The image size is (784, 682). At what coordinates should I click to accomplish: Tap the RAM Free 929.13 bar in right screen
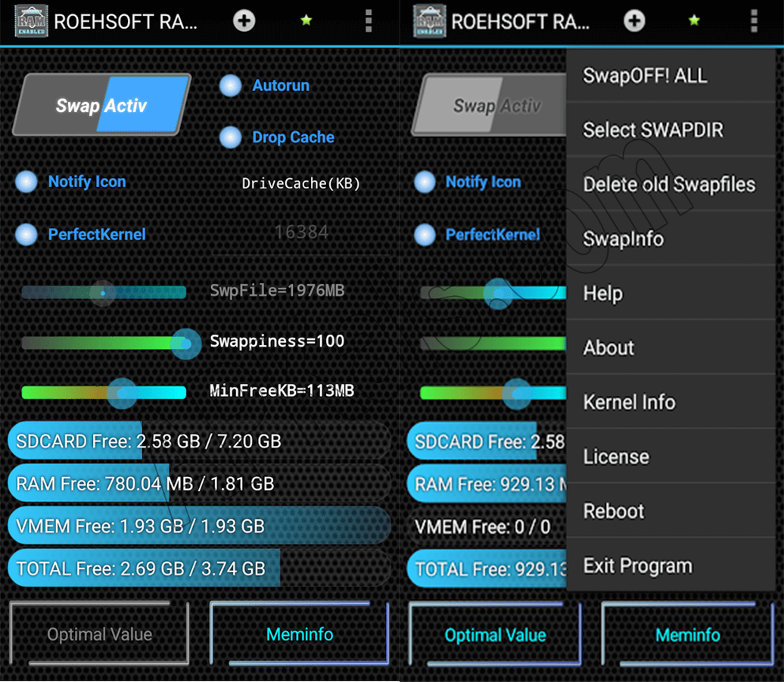click(487, 484)
